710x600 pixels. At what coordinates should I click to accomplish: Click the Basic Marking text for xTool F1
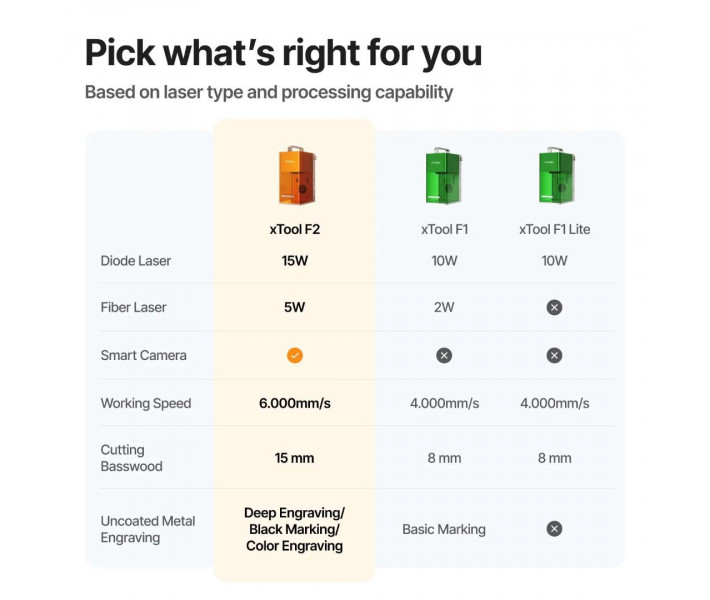pyautogui.click(x=444, y=529)
